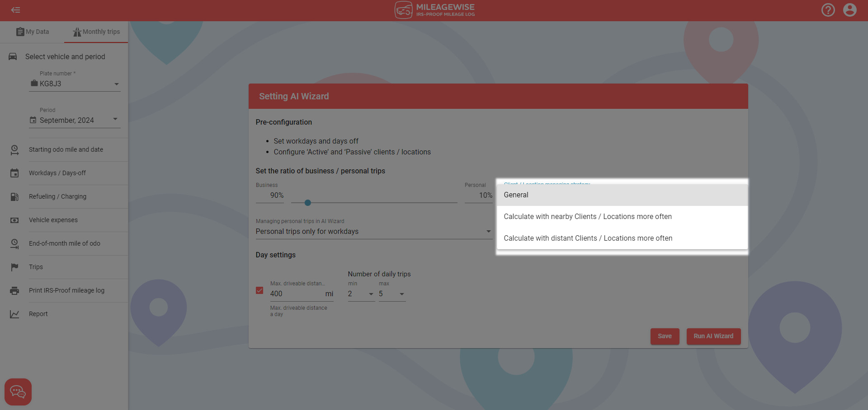Click the 400 mi distance field

pyautogui.click(x=302, y=294)
